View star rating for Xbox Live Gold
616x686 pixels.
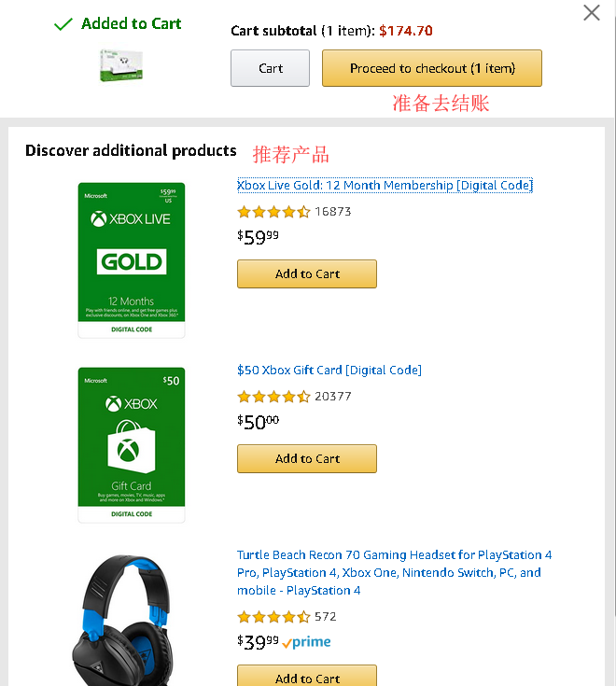click(x=273, y=212)
